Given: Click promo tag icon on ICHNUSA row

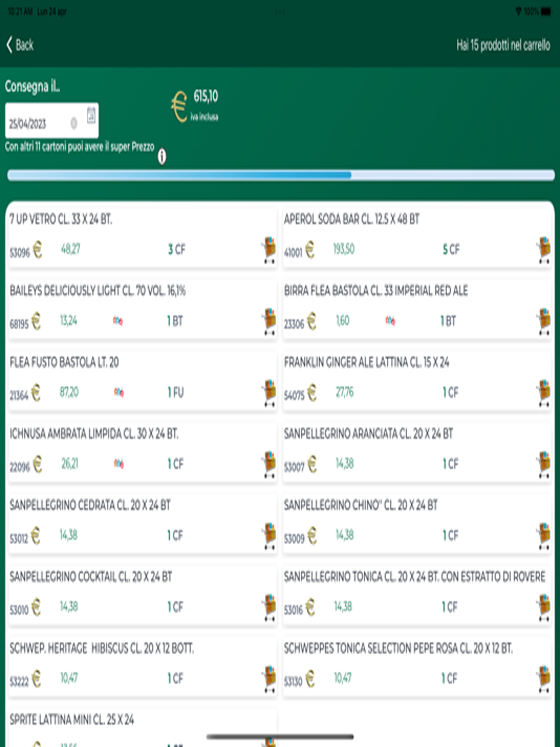Looking at the screenshot, I should click(x=119, y=464).
